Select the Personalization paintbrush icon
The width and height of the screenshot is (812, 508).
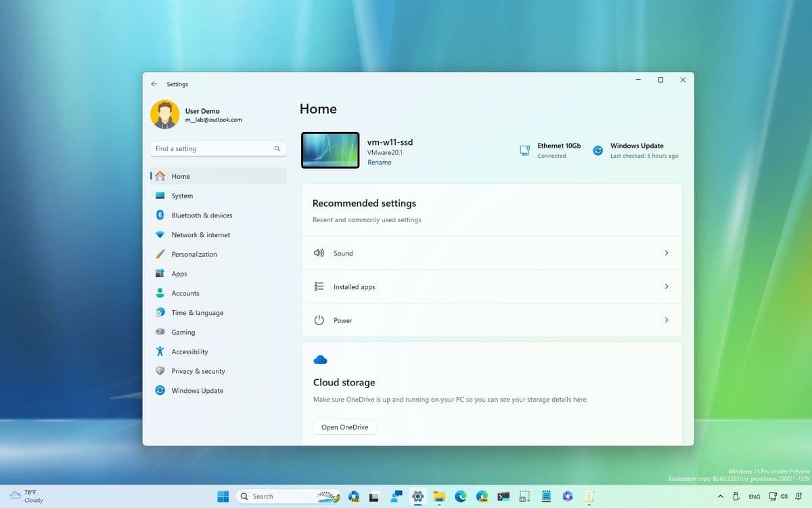(x=162, y=254)
